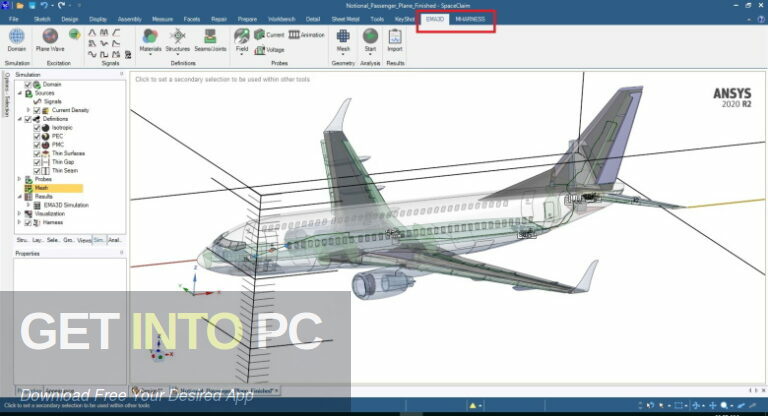
Task: Select Signals in the Simulation tree
Action: pyautogui.click(x=52, y=101)
